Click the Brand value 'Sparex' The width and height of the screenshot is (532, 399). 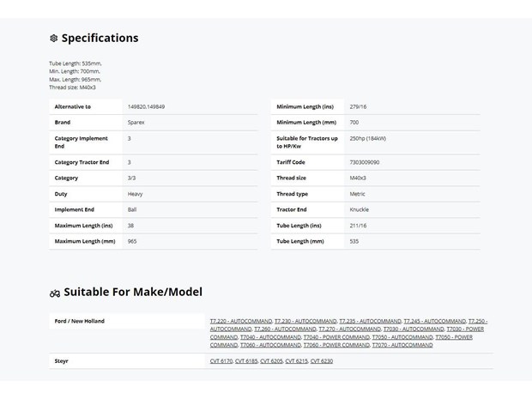pyautogui.click(x=136, y=122)
